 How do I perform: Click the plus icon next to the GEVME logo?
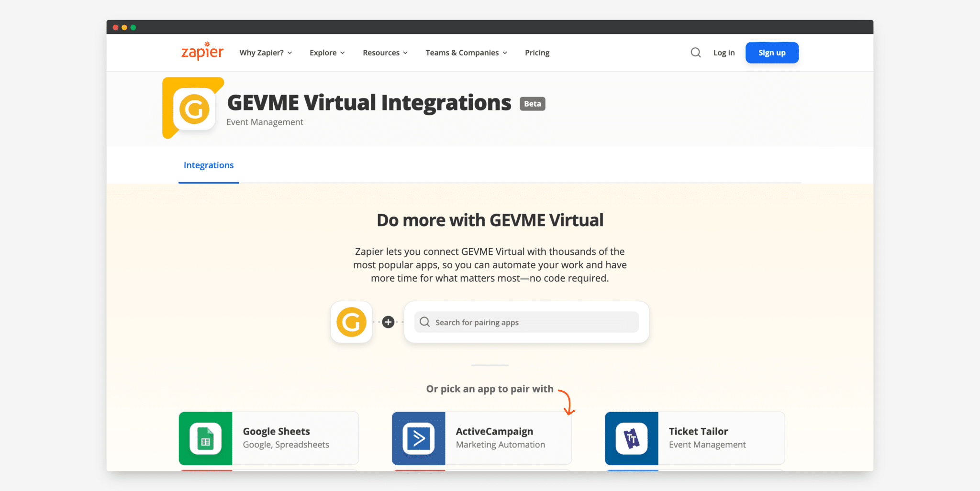388,322
